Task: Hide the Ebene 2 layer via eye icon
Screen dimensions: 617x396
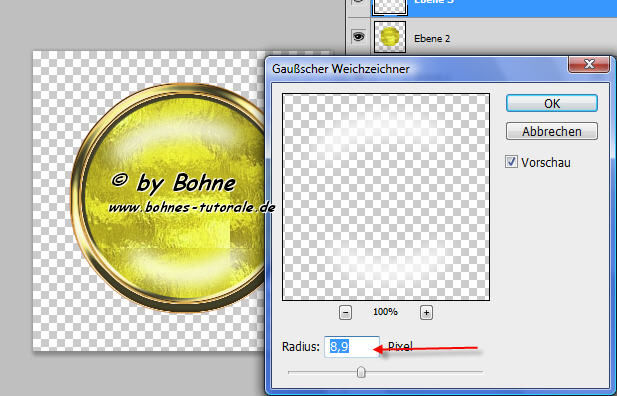Action: pos(358,37)
